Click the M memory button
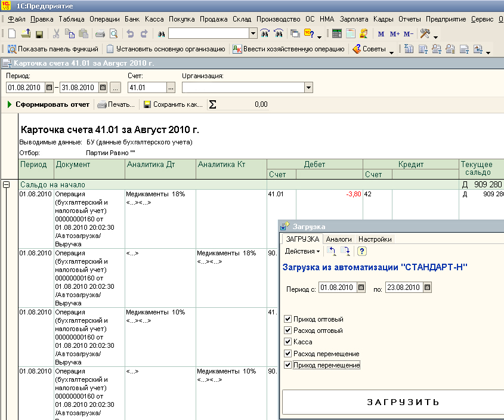The width and height of the screenshot is (504, 420). (381, 34)
